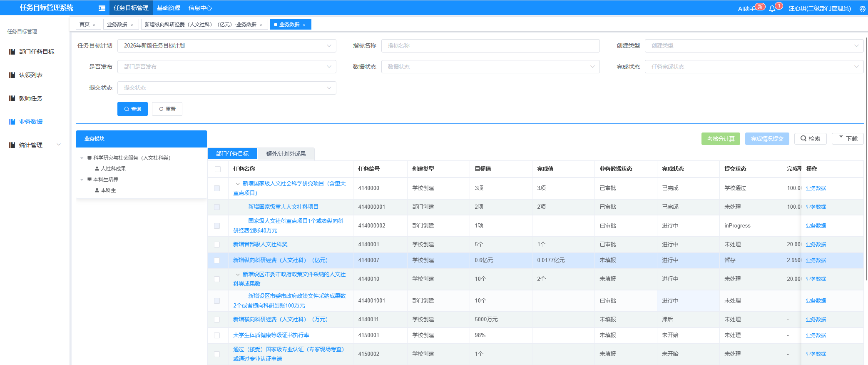
Task: Open the settings gear icon
Action: pyautogui.click(x=863, y=8)
